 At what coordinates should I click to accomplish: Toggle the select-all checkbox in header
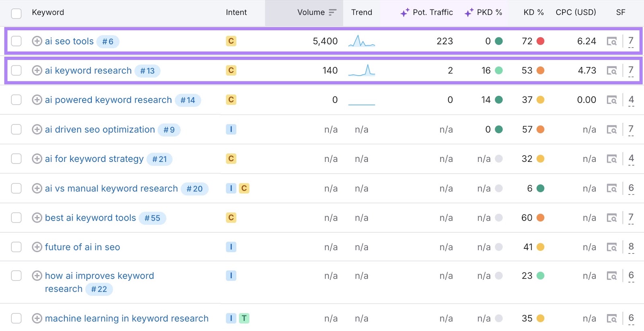[16, 13]
